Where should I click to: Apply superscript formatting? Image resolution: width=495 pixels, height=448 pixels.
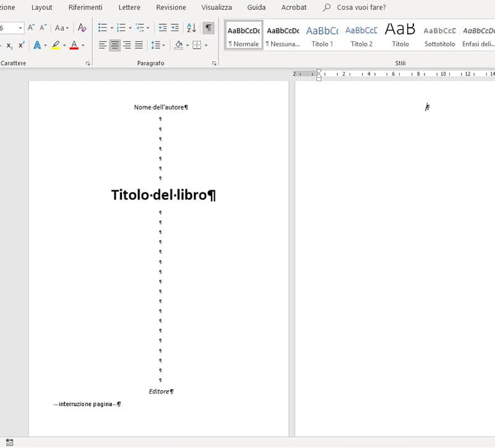[21, 45]
